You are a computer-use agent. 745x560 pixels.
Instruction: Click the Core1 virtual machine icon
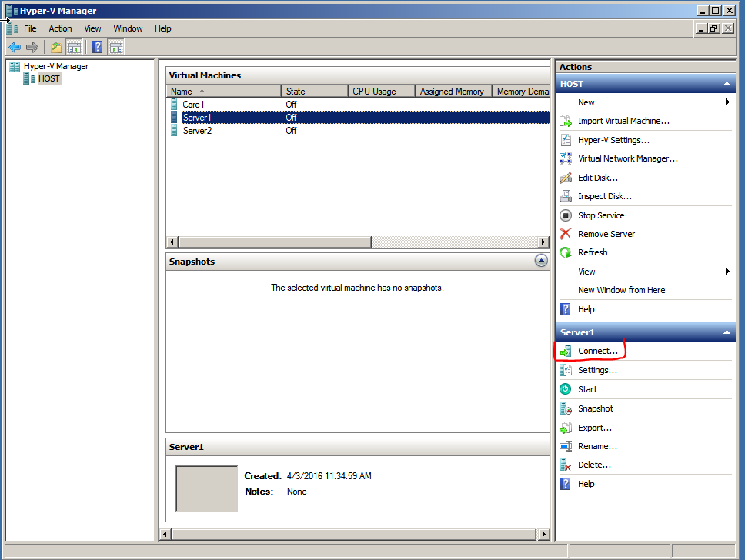coord(174,104)
